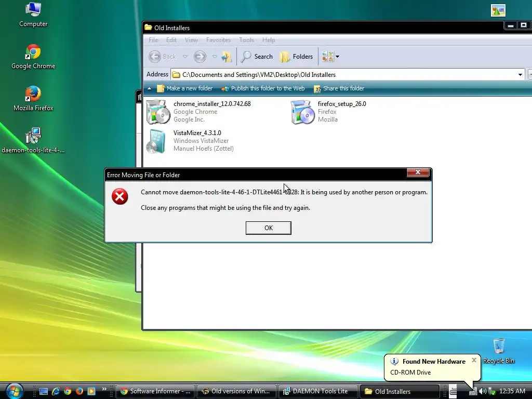Click the Search toolbar button

257,57
